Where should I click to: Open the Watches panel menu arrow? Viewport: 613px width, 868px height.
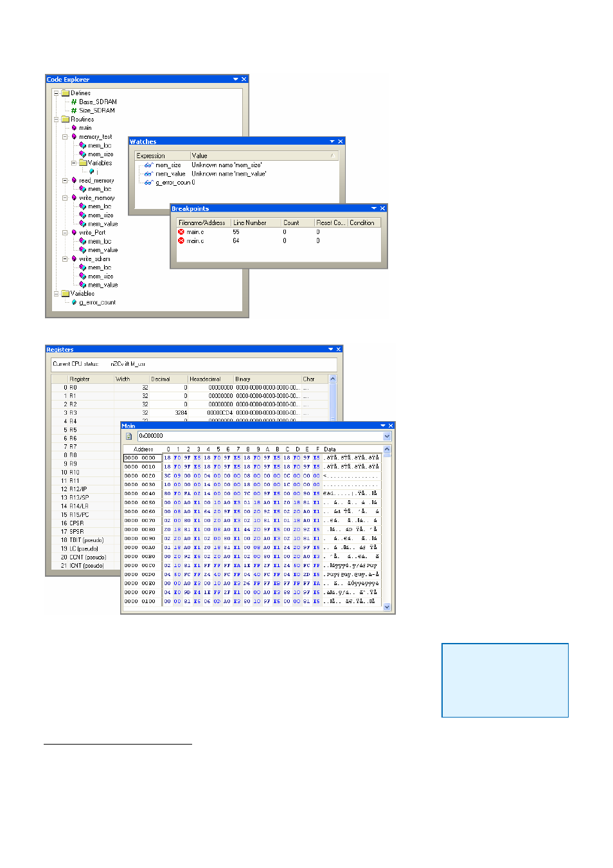coord(332,141)
